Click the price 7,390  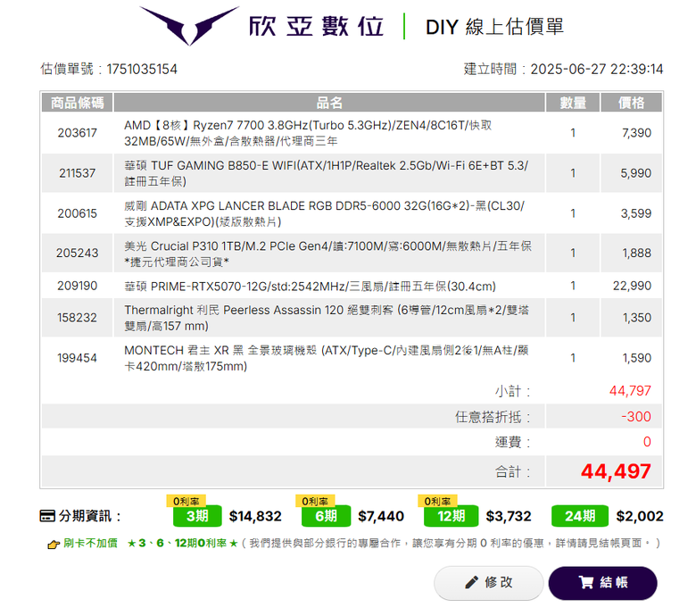pos(636,133)
